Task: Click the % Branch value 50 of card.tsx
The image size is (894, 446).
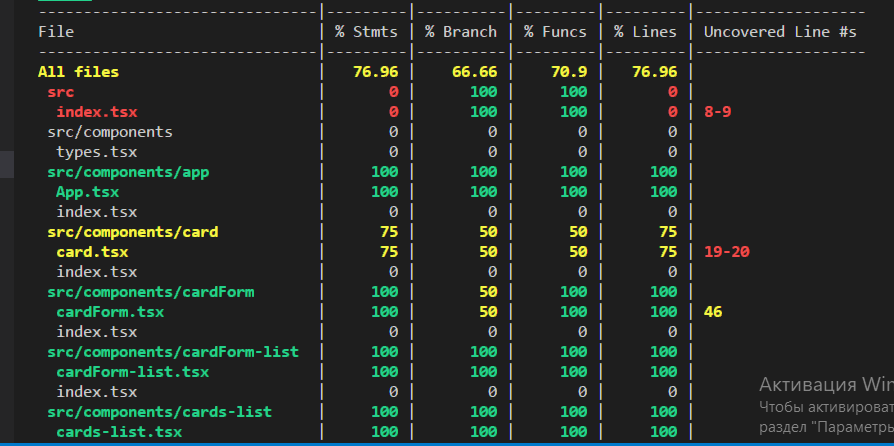Action: click(x=488, y=252)
